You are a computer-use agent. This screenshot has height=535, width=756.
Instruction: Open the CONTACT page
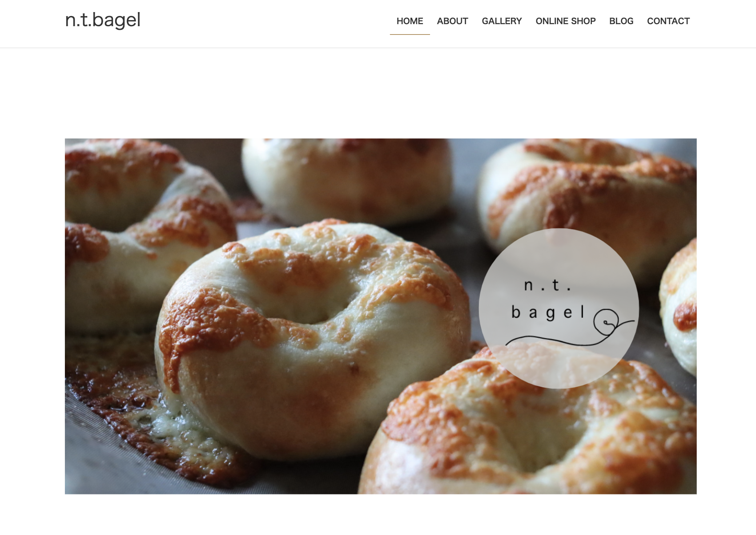pyautogui.click(x=668, y=21)
